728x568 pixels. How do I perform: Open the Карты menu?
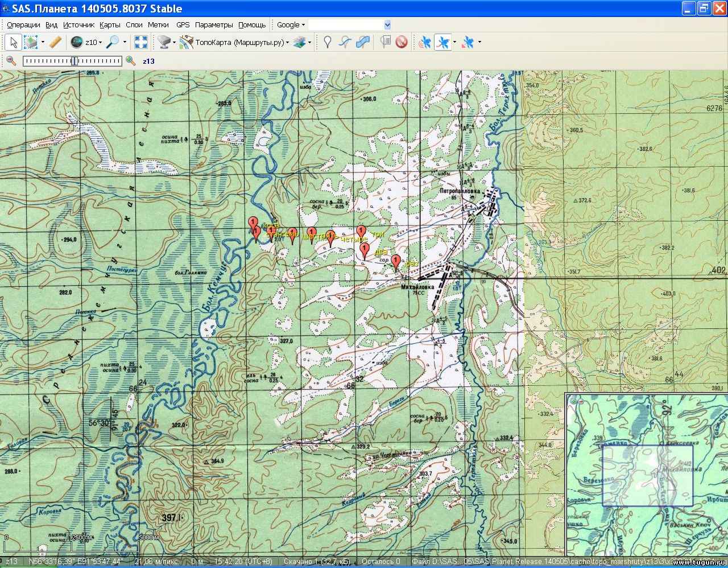[x=110, y=25]
